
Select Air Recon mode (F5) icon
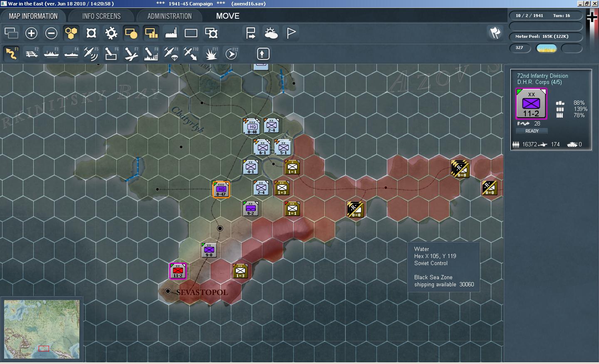pyautogui.click(x=91, y=54)
